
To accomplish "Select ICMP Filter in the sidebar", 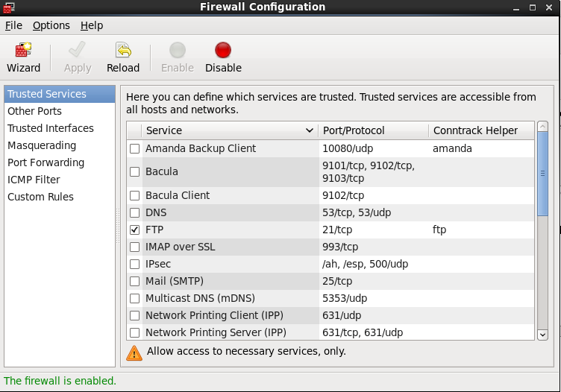I will pyautogui.click(x=60, y=180).
